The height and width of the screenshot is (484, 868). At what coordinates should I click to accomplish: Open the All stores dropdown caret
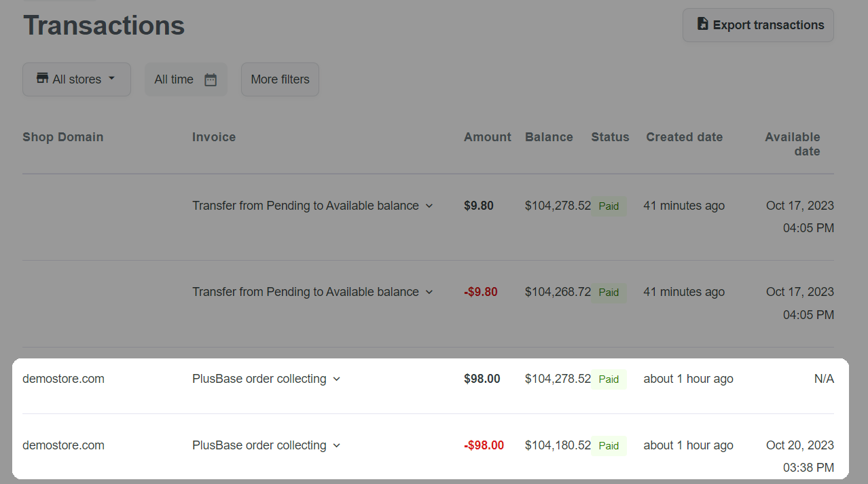[x=111, y=79]
